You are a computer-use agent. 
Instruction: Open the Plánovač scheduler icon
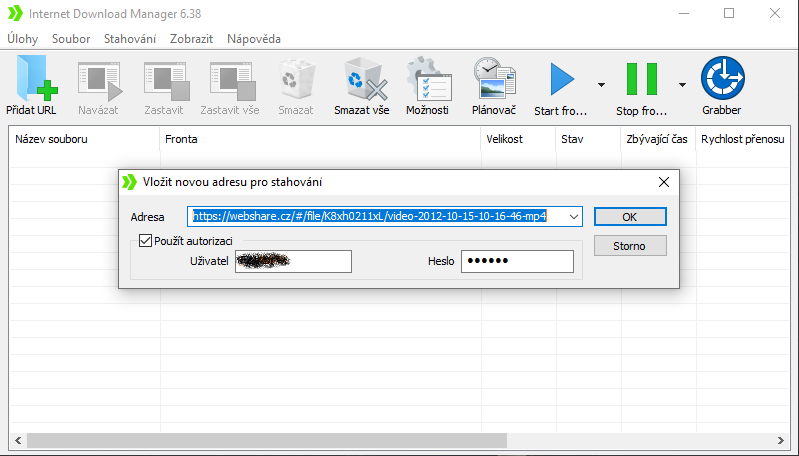(x=494, y=78)
